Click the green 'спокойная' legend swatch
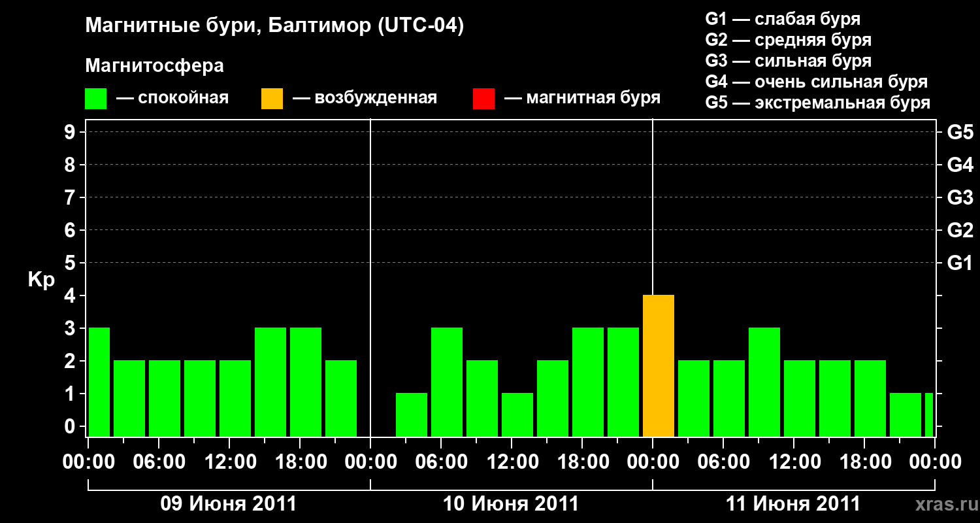The height and width of the screenshot is (523, 980). coord(96,99)
